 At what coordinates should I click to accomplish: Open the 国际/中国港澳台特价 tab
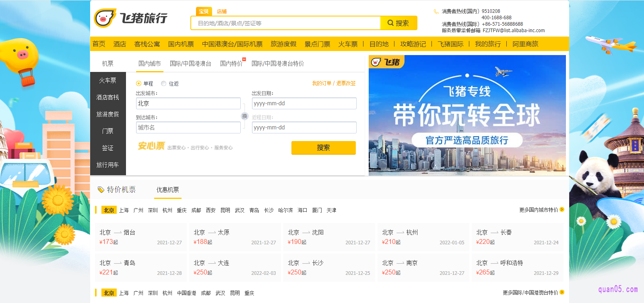[x=278, y=63]
